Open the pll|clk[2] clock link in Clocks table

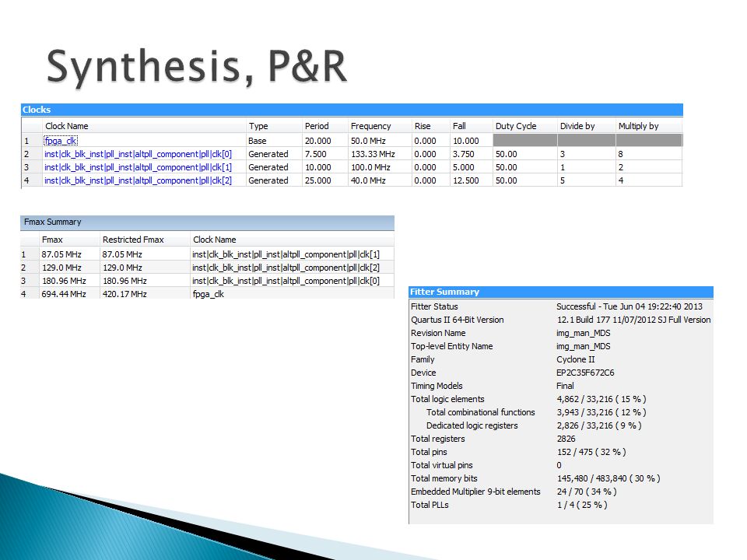[139, 181]
